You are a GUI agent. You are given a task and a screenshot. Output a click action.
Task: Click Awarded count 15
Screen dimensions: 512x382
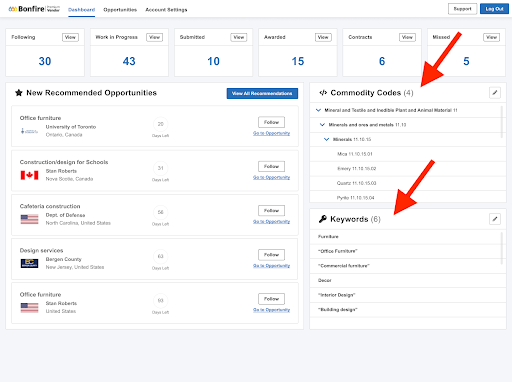click(298, 61)
